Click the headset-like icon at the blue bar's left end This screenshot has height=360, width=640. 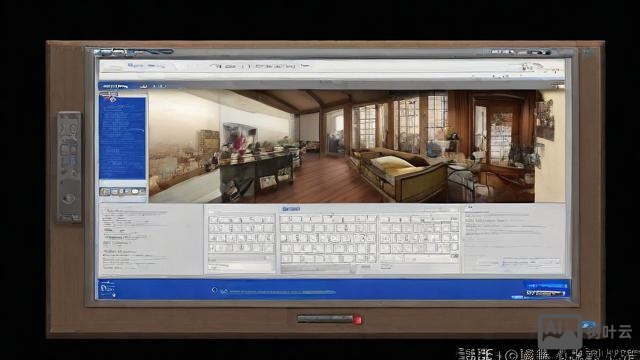click(x=104, y=289)
